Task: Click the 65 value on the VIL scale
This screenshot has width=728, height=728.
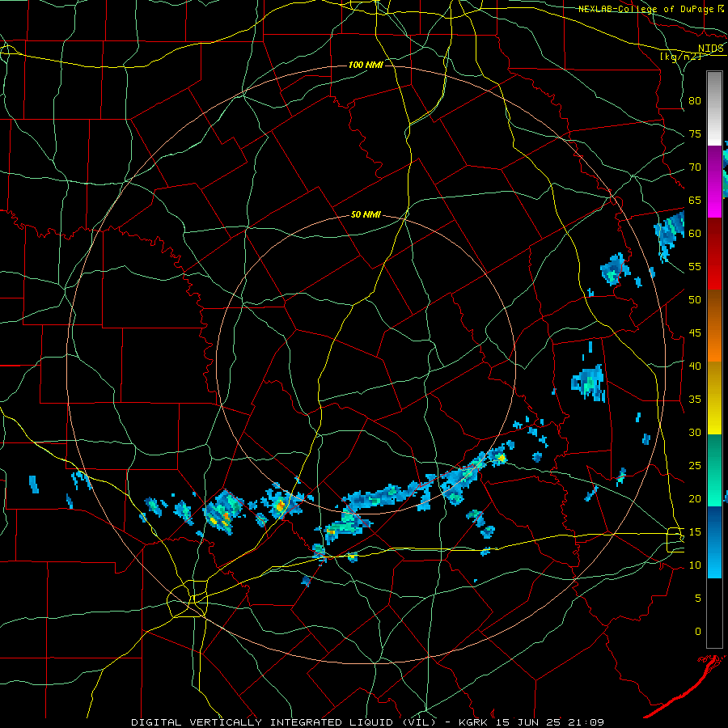Action: (695, 201)
